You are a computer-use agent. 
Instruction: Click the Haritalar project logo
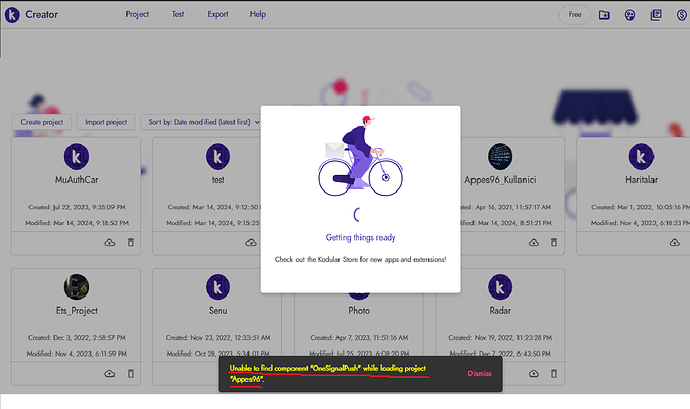click(641, 156)
